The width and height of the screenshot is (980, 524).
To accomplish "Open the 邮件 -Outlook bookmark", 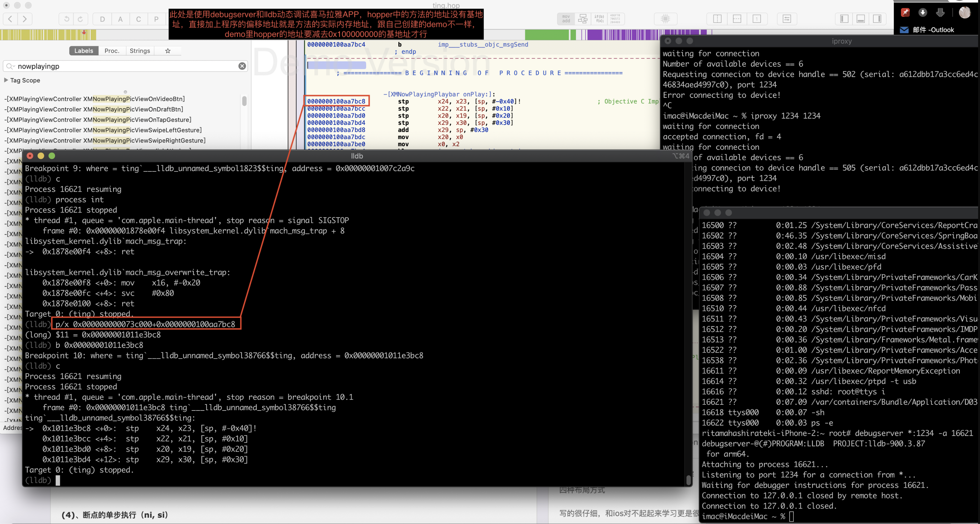I will [x=927, y=30].
